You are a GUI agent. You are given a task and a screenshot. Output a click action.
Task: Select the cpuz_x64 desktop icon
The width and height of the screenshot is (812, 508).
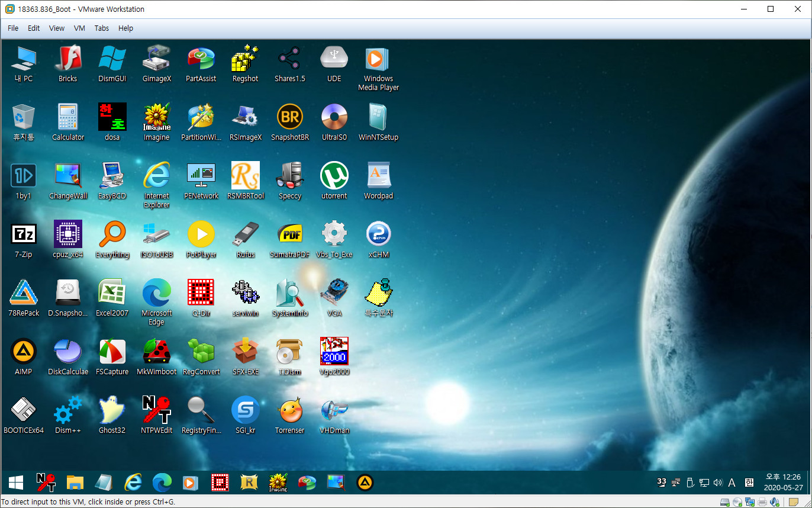68,240
